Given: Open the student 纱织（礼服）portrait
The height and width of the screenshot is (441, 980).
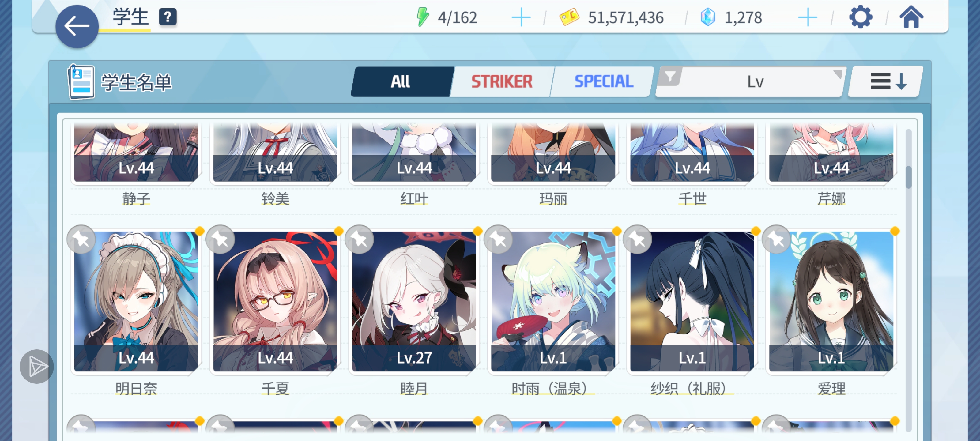Looking at the screenshot, I should [692, 301].
